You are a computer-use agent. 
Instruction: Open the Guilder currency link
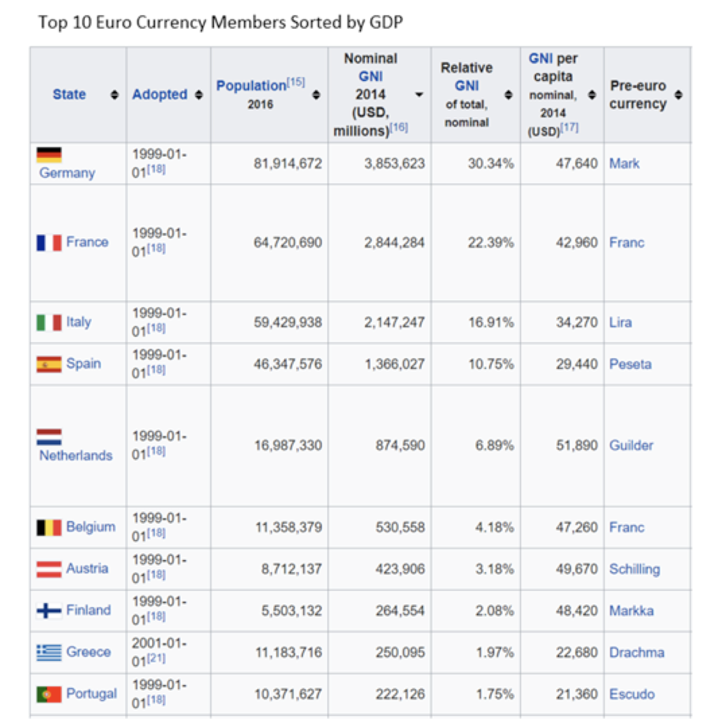coord(631,445)
